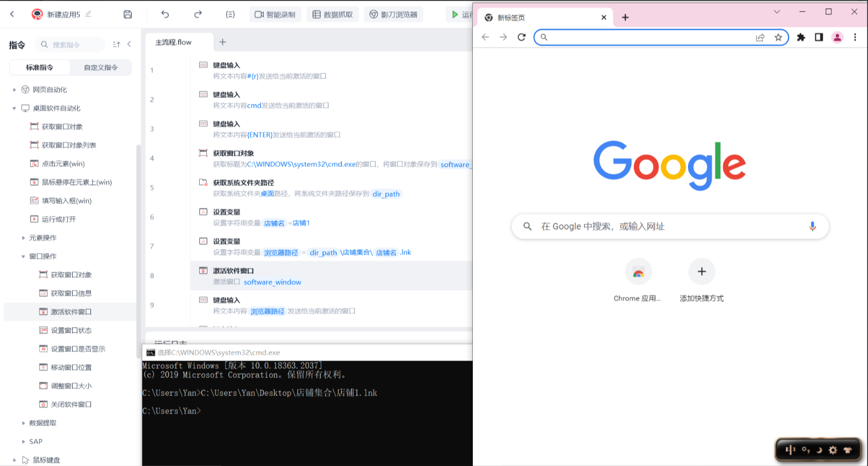
Task: Collapse the 桌面软件自动化 category
Action: [x=14, y=108]
